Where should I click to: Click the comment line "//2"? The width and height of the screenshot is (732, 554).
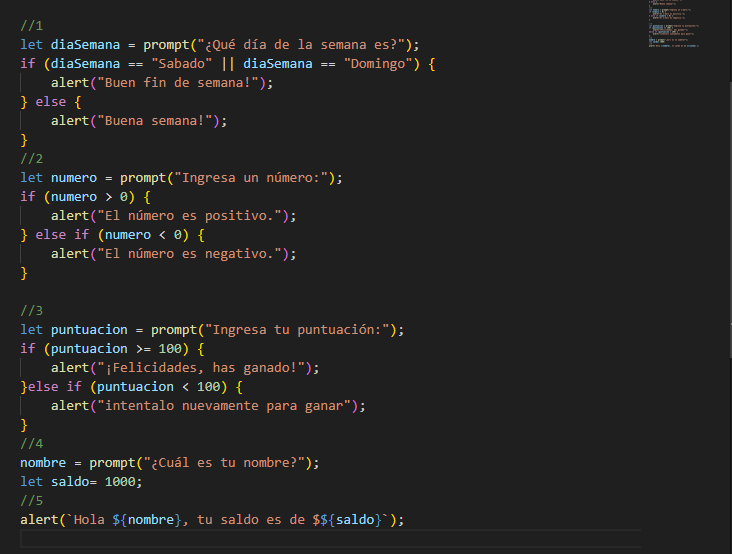[x=31, y=159]
